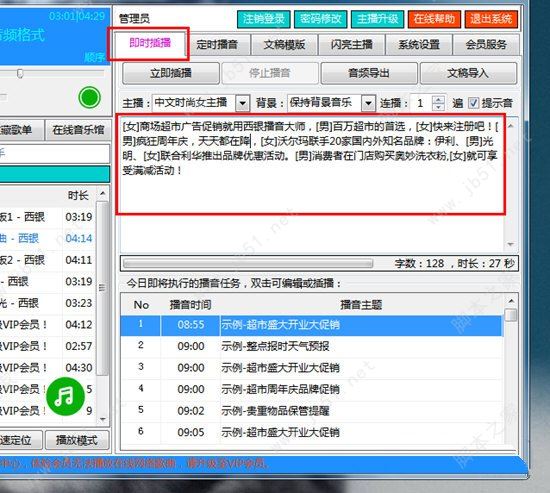
Task: Open the 系统设置 tab
Action: (x=419, y=45)
